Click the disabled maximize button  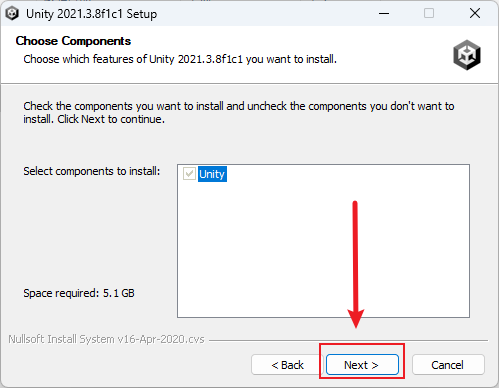pos(429,13)
